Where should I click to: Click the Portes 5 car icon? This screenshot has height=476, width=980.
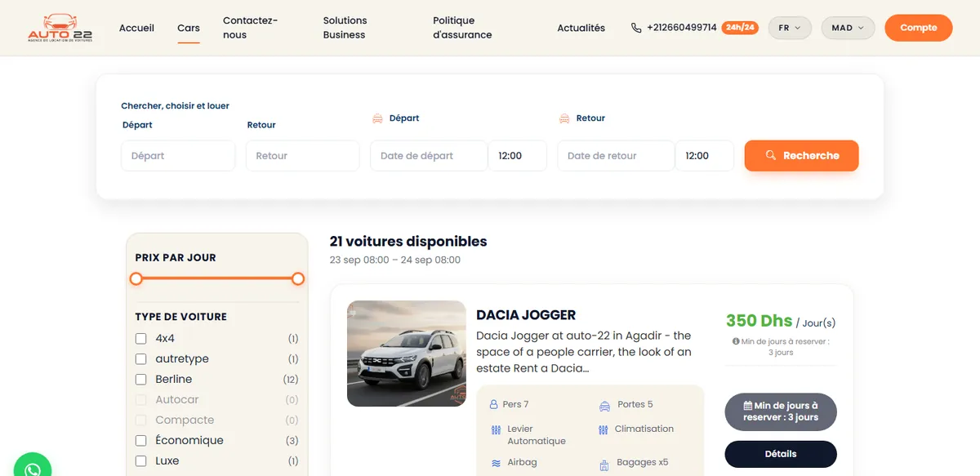point(604,405)
